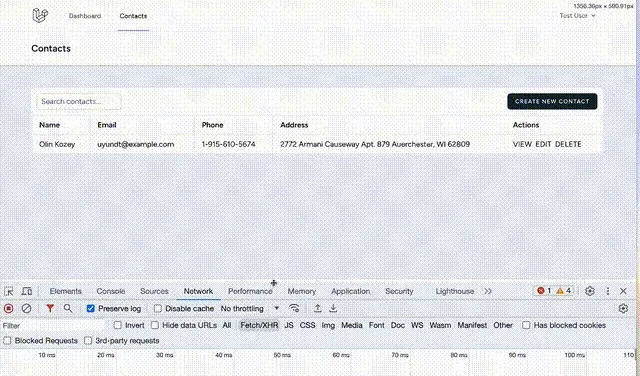This screenshot has height=376, width=640.
Task: Filter requests by CSS type
Action: (307, 325)
